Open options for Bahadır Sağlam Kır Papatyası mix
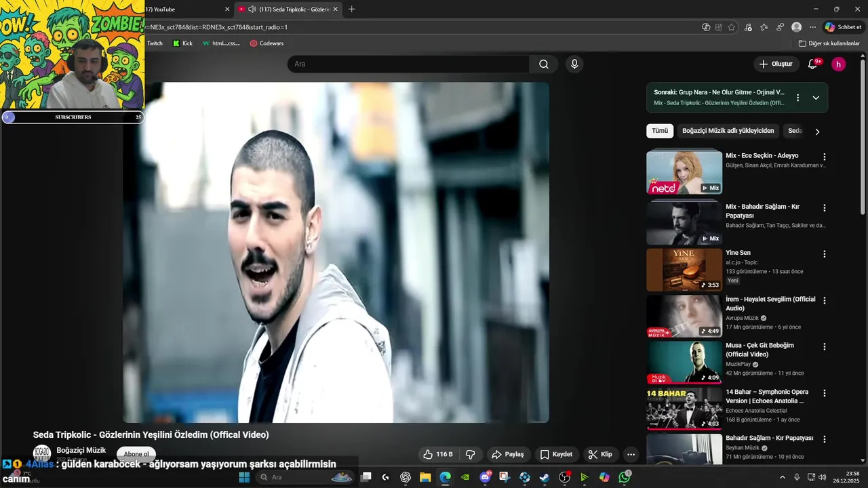The width and height of the screenshot is (868, 488). [825, 208]
